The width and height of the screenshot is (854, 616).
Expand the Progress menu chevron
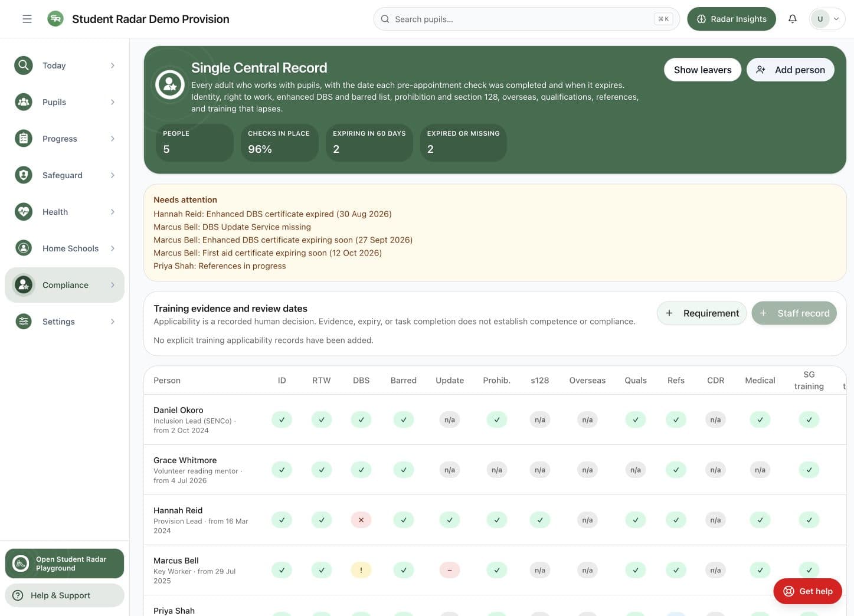(x=113, y=139)
